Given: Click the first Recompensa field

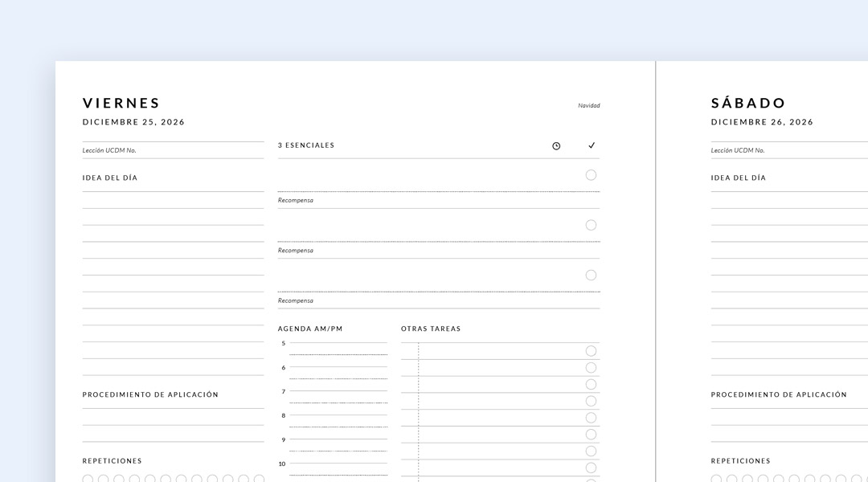Looking at the screenshot, I should [438, 201].
